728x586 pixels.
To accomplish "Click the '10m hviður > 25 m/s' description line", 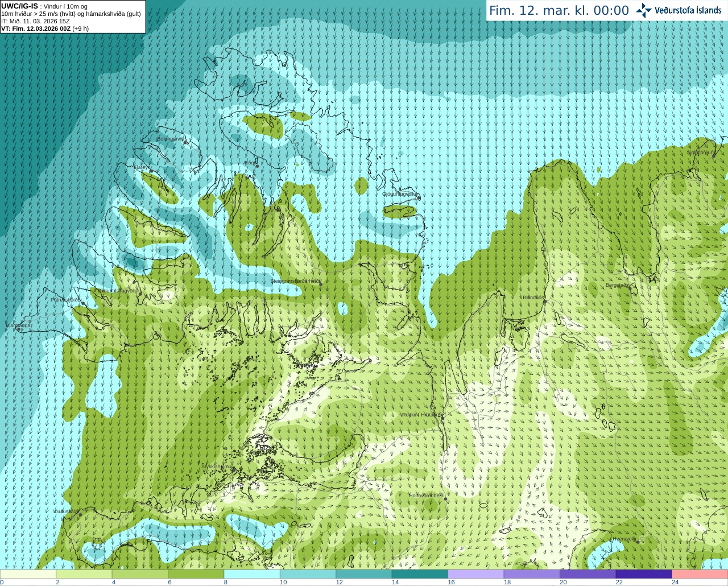I will (x=71, y=14).
